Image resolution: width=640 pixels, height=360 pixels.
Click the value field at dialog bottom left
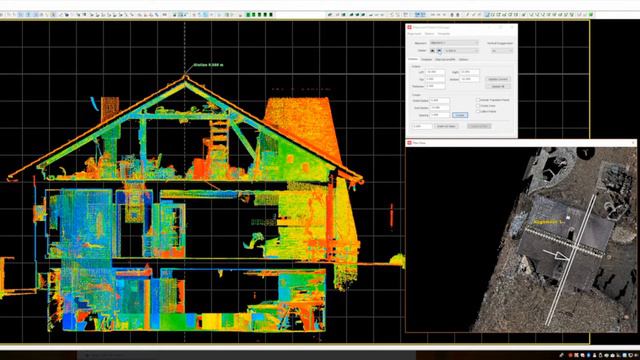[x=422, y=126]
